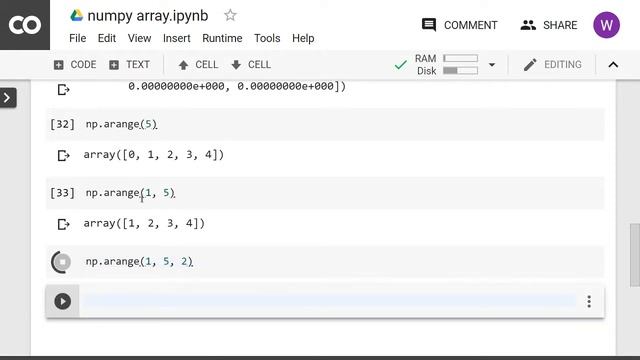The image size is (640, 360).
Task: Open the empty cell's three-dot options menu
Action: pos(589,301)
